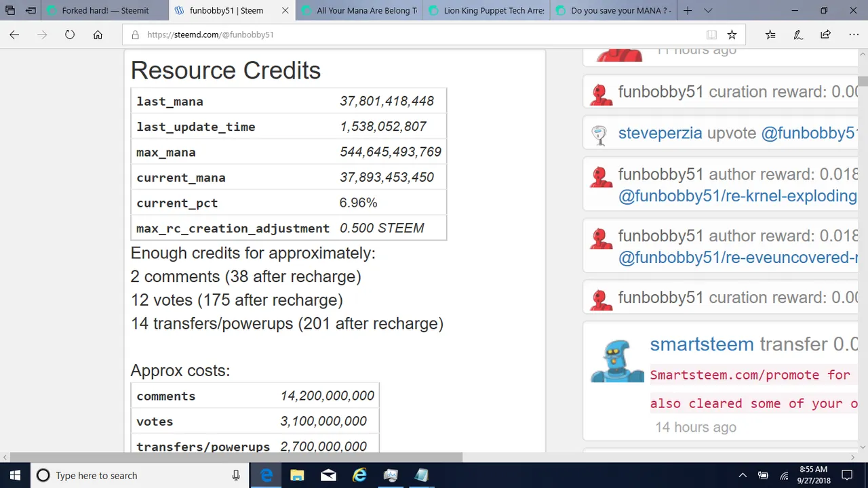Click the browser forward arrow

coord(42,35)
